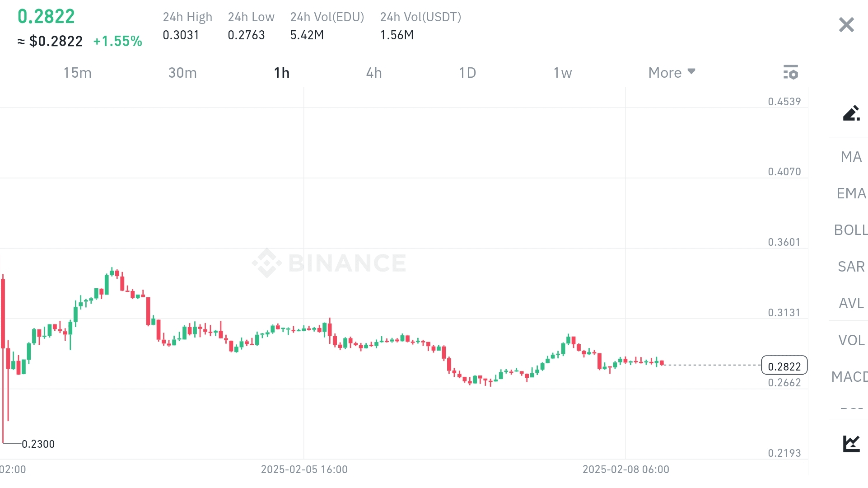Open the drawing tools pencil icon

[x=851, y=113]
